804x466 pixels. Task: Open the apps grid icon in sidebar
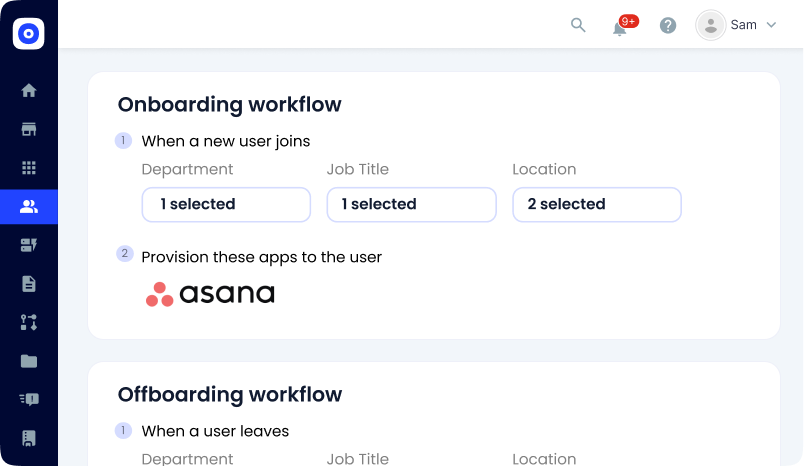tap(29, 168)
